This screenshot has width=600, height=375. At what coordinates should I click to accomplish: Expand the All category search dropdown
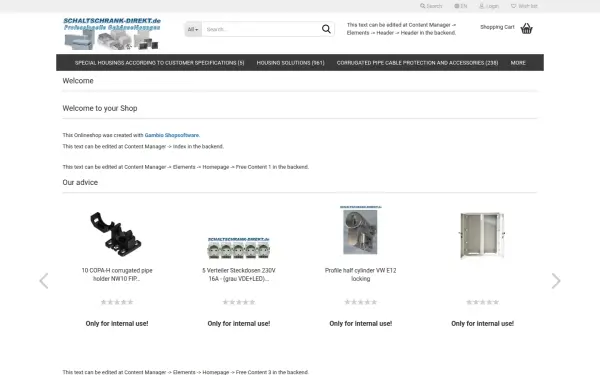tap(193, 29)
